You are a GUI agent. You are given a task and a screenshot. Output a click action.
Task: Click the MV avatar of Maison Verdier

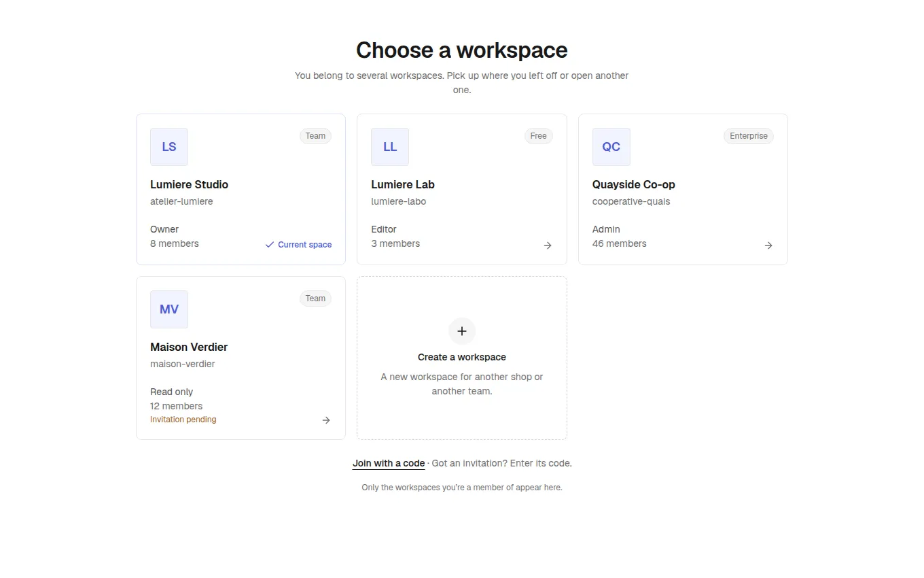[169, 309]
